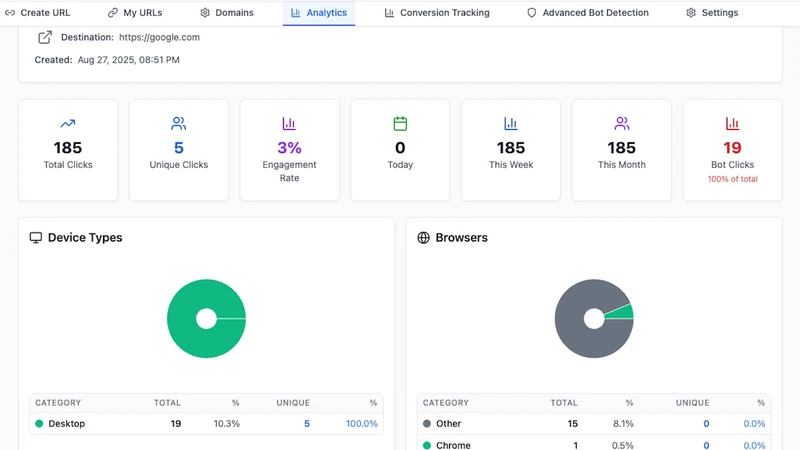This screenshot has width=800, height=450.
Task: Select the 185 This Month value
Action: [621, 148]
